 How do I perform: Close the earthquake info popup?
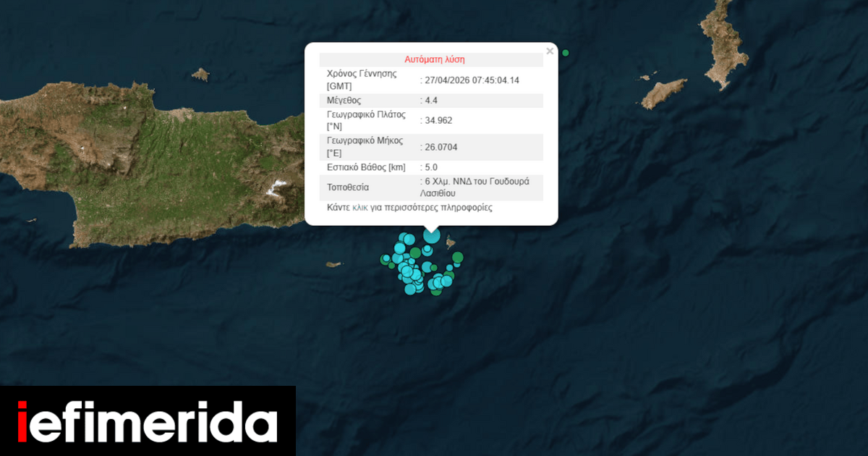click(550, 51)
